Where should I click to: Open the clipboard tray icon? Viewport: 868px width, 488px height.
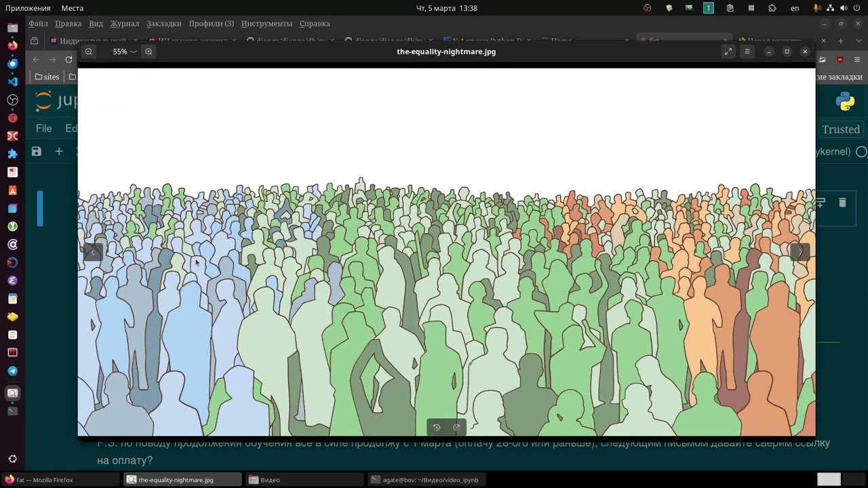coord(730,8)
